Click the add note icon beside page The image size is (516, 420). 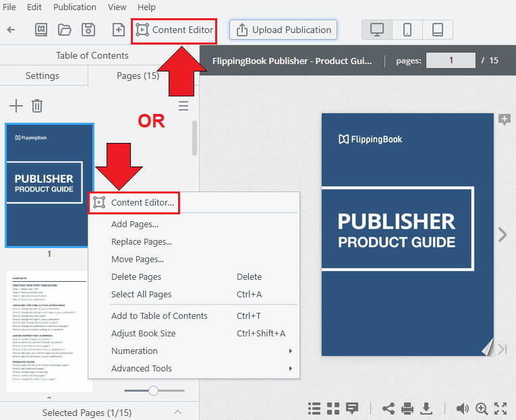tap(505, 119)
